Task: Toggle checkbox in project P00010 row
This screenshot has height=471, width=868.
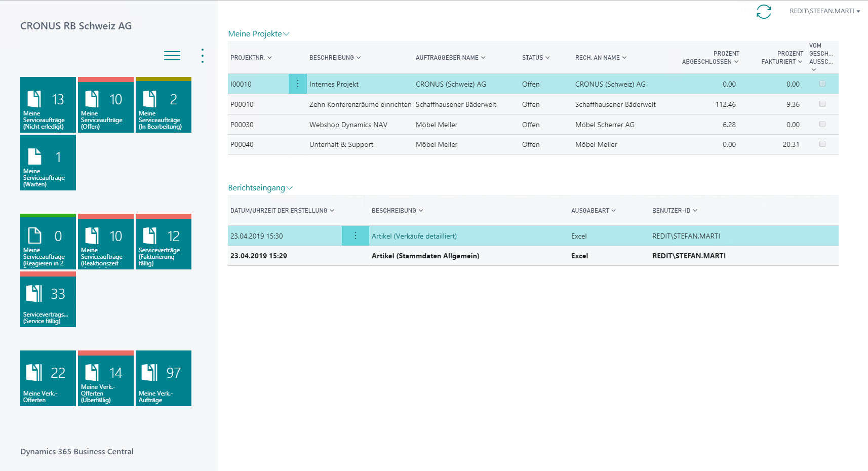Action: (x=822, y=104)
